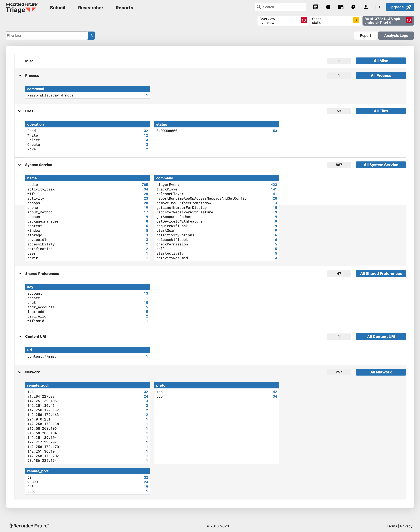Viewport: 420px width, 532px height.
Task: Open the Reports menu
Action: coord(124,8)
